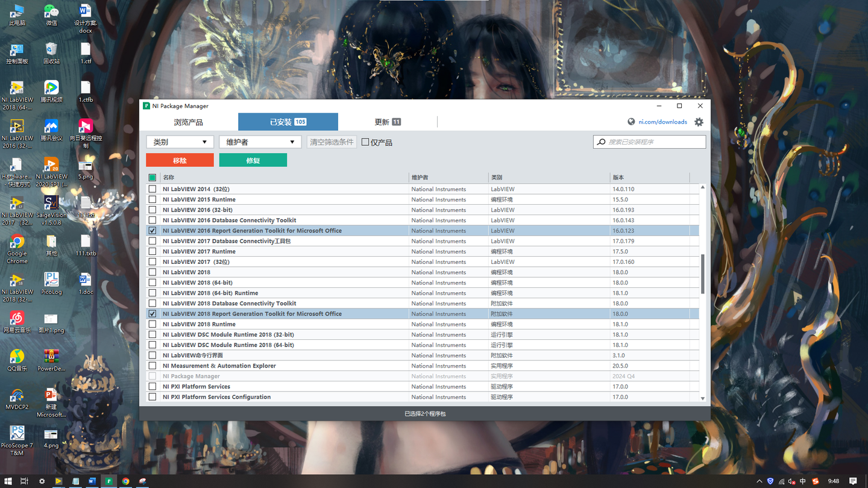This screenshot has height=488, width=868.
Task: Click the magnifier icon in the search box
Action: click(x=601, y=142)
